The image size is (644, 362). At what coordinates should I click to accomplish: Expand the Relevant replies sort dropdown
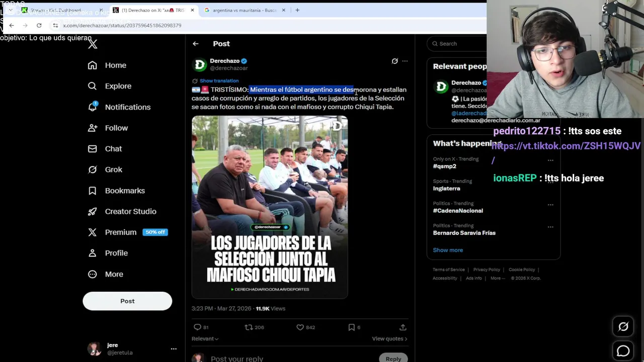click(x=205, y=339)
